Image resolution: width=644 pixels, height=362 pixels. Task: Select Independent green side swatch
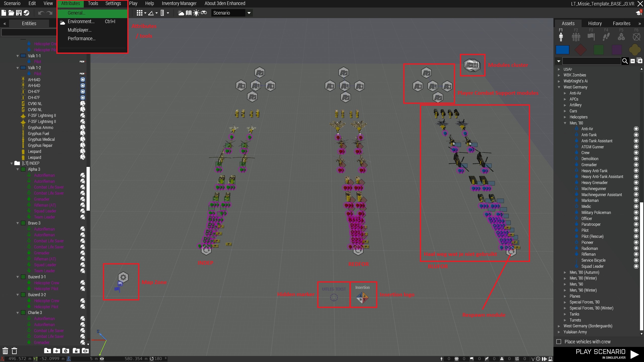coord(598,50)
